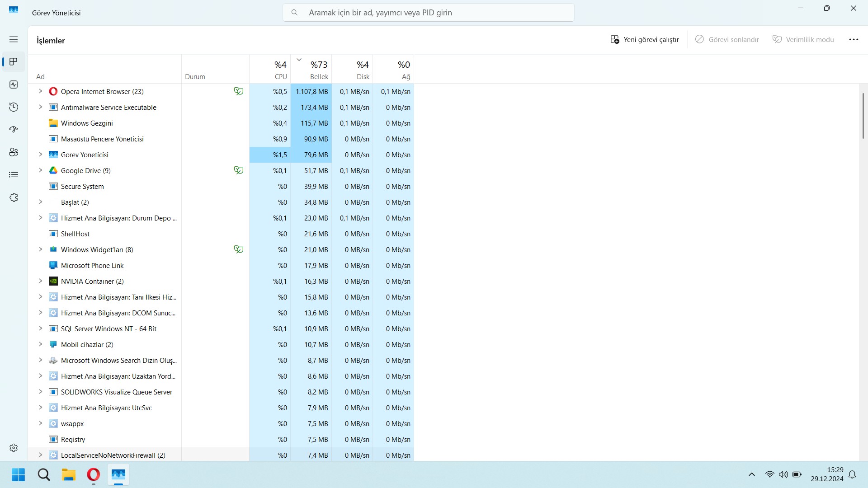Viewport: 868px width, 488px height.
Task: Open the Details list icon in sidebar
Action: click(x=14, y=175)
